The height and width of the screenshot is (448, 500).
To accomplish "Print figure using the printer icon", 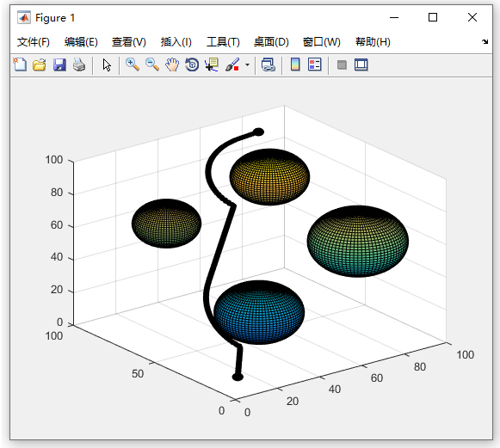I will [79, 64].
